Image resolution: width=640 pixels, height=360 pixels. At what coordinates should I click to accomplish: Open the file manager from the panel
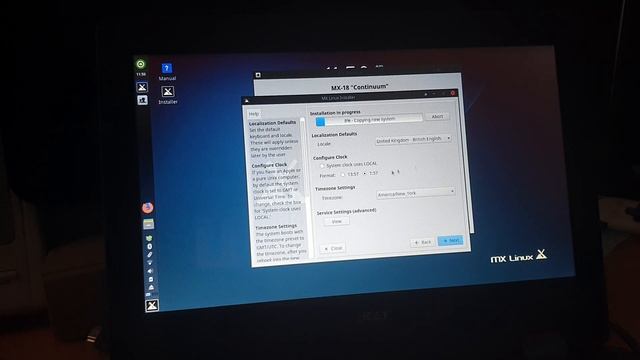coord(149,224)
